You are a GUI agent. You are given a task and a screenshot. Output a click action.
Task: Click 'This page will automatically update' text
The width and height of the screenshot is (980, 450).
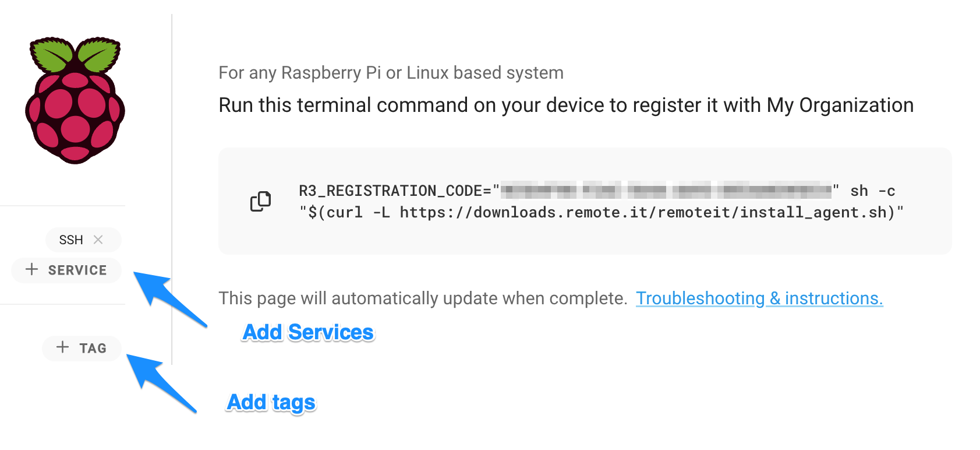tap(423, 298)
